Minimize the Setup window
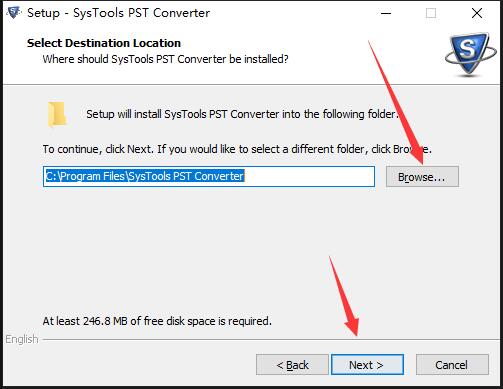The image size is (503, 389). 386,13
